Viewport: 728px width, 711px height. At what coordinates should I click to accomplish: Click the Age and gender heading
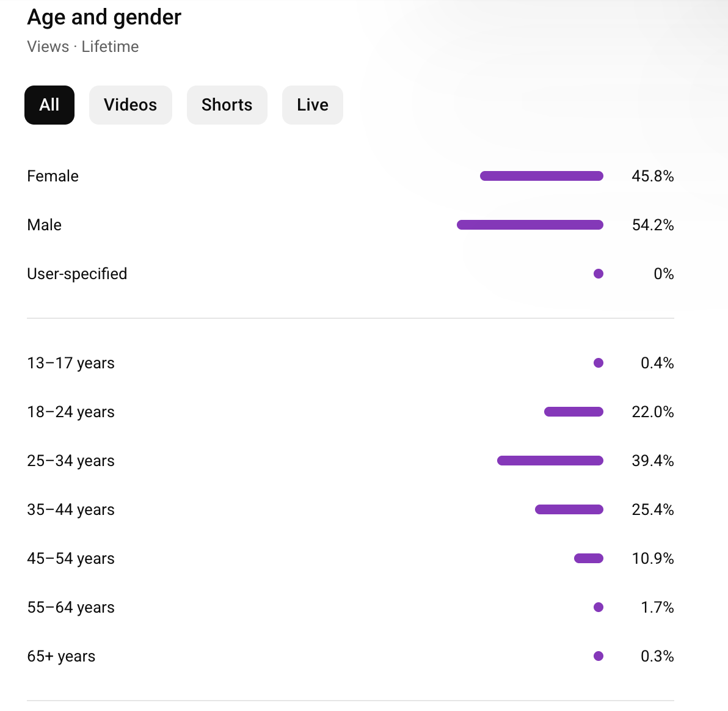click(104, 17)
